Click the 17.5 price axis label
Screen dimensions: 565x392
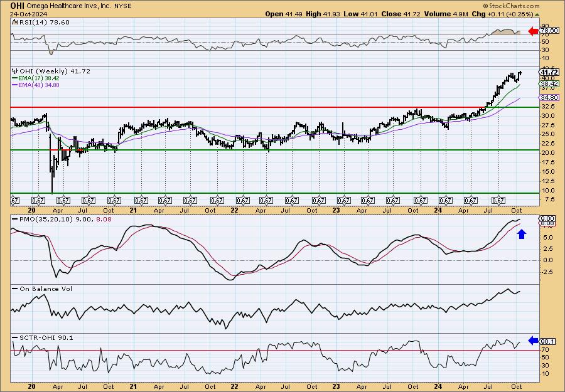547,162
